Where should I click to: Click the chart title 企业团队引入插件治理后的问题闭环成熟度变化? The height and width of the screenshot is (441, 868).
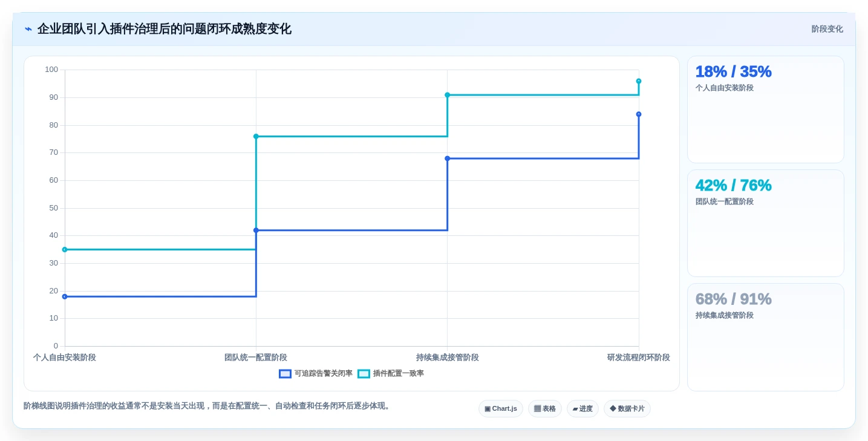(x=164, y=29)
